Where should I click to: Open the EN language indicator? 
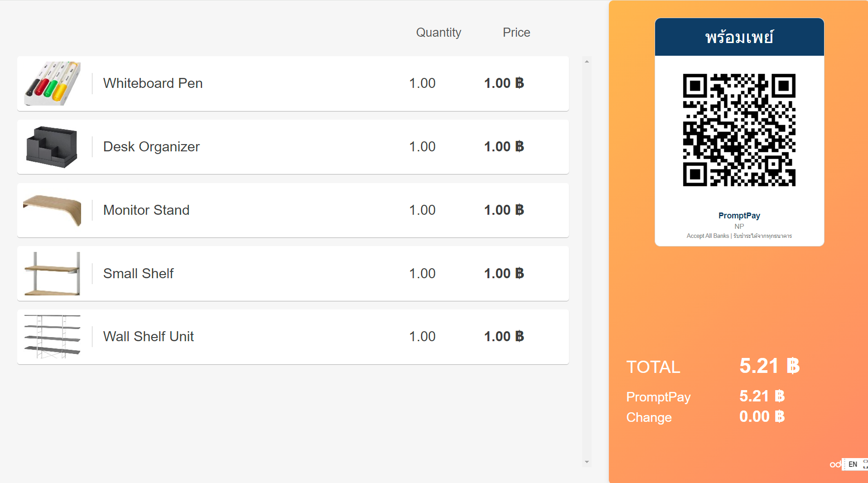click(853, 464)
